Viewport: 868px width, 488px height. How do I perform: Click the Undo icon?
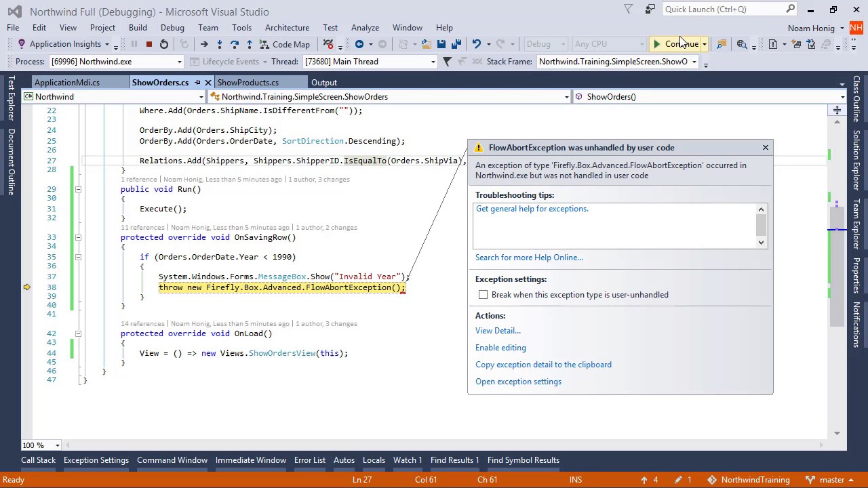pyautogui.click(x=477, y=44)
